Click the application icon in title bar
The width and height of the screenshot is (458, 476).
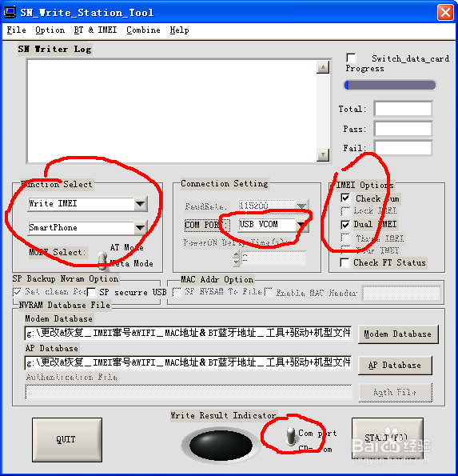pyautogui.click(x=10, y=13)
